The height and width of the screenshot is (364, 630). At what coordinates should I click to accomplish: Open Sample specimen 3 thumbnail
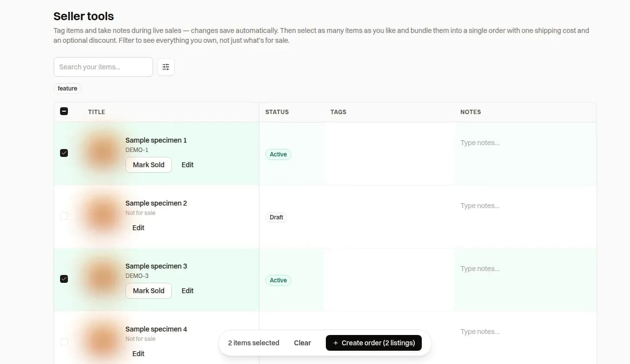103,279
